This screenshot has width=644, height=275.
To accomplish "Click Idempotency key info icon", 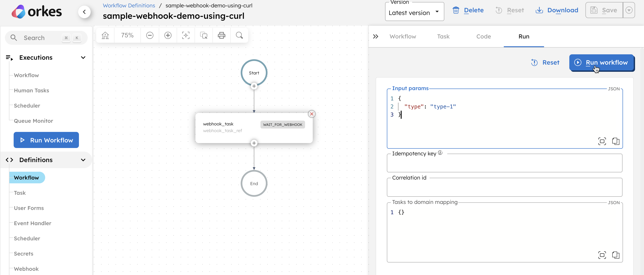I will [x=440, y=153].
